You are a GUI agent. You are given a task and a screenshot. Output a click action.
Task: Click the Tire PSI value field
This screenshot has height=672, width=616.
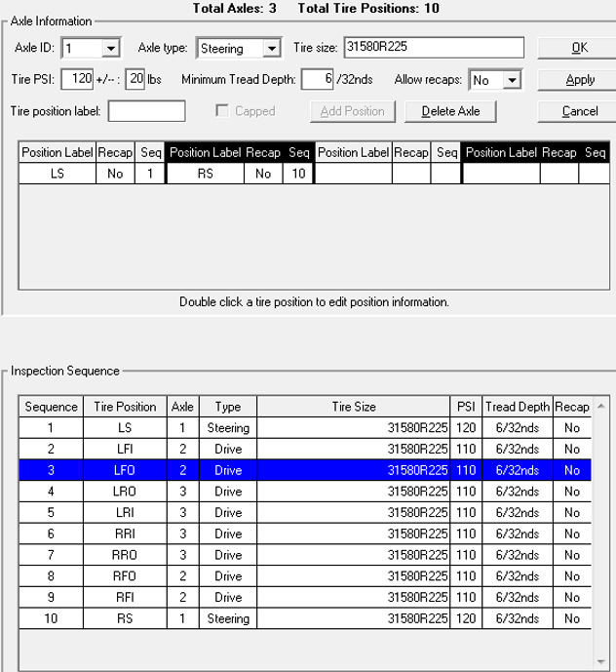(x=77, y=79)
